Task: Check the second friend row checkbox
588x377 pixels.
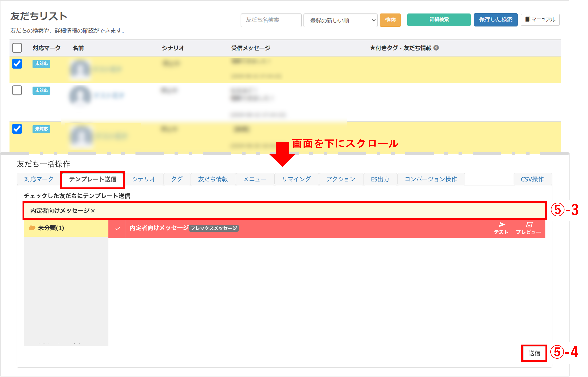Action: [x=17, y=90]
